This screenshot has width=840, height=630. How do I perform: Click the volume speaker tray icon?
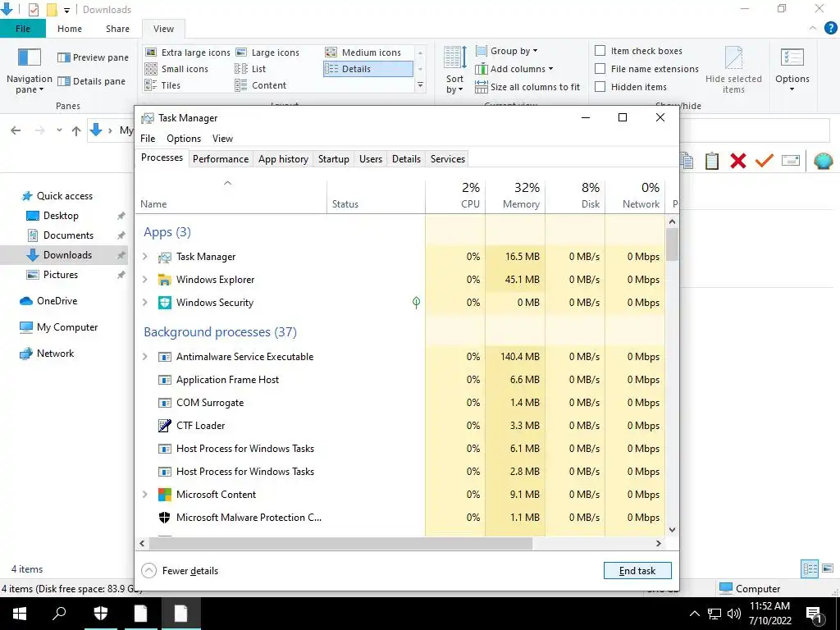[734, 614]
